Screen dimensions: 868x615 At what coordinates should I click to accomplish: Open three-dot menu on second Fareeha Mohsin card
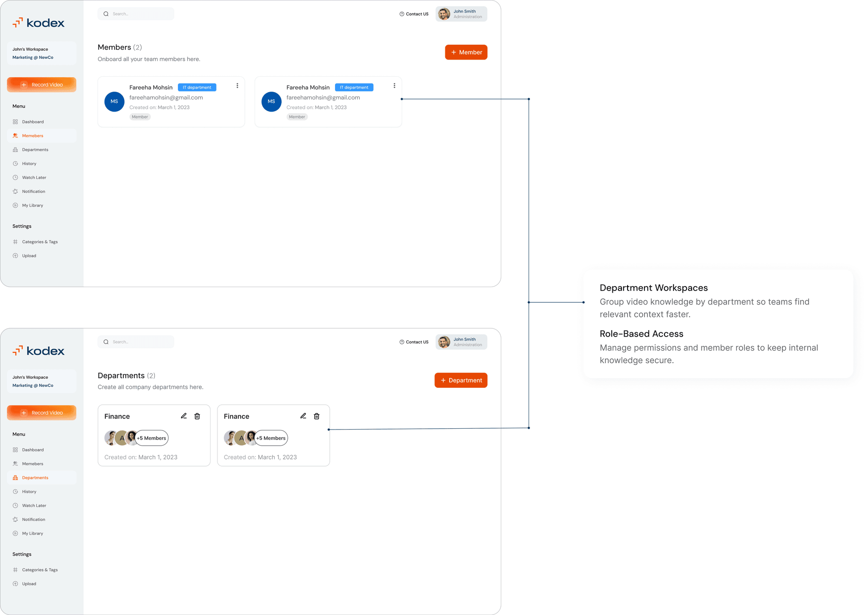click(x=395, y=86)
